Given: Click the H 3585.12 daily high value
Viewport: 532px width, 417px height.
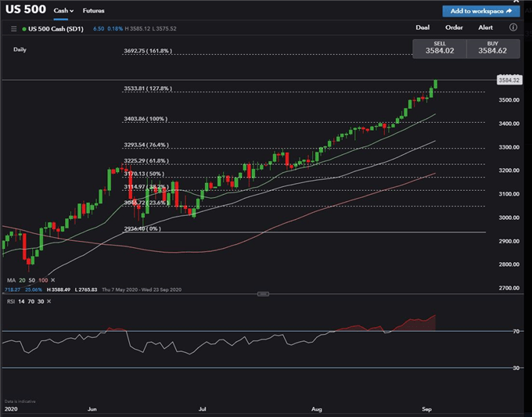Looking at the screenshot, I should (138, 29).
